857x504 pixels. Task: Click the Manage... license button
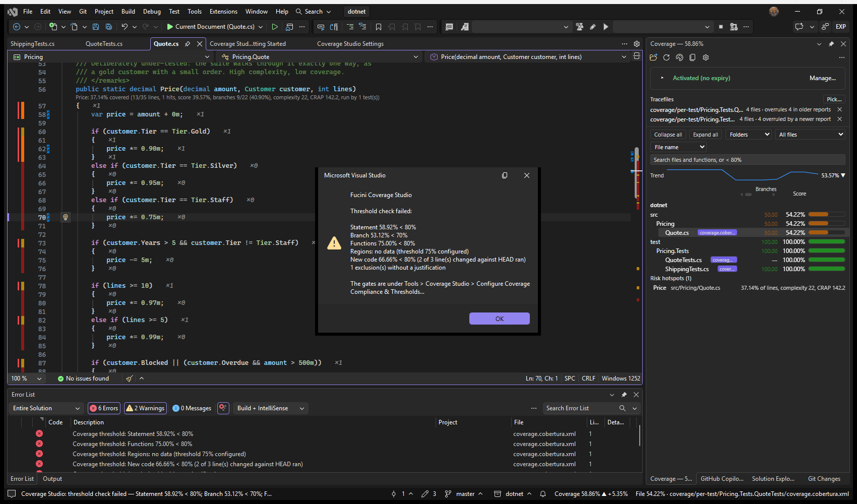pos(823,78)
